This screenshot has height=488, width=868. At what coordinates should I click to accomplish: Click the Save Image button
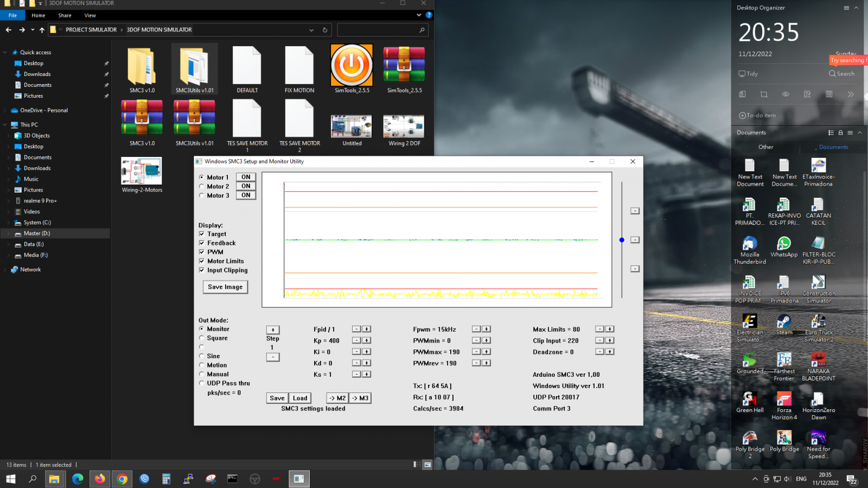click(x=225, y=287)
